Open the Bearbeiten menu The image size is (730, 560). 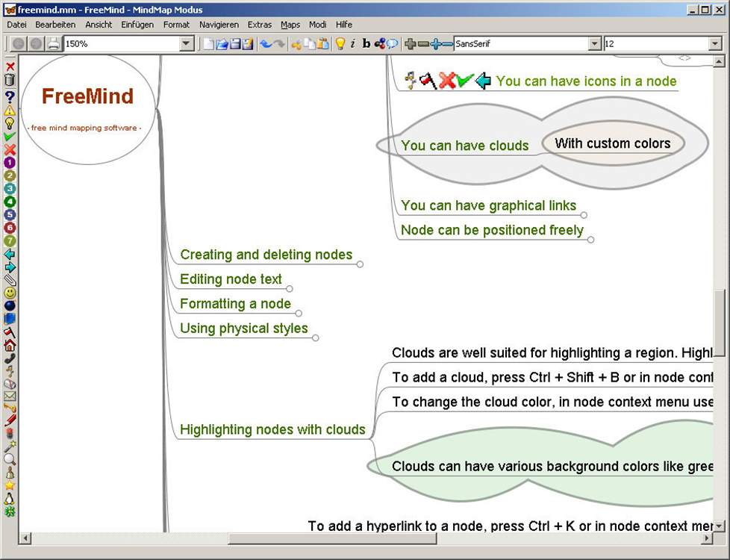click(x=55, y=25)
